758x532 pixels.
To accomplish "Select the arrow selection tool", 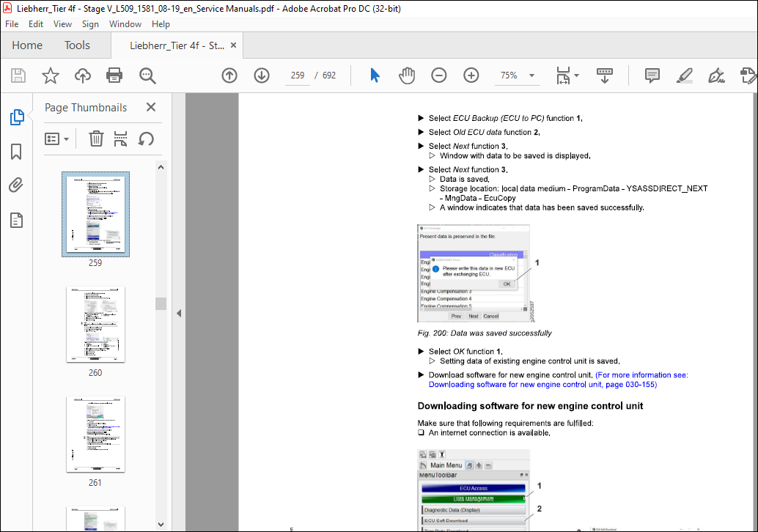I will (375, 75).
